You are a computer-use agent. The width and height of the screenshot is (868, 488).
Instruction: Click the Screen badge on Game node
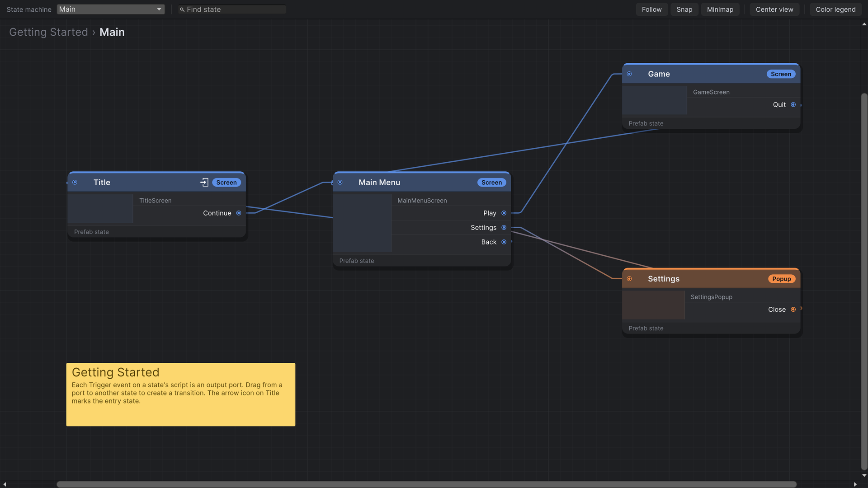tap(781, 74)
